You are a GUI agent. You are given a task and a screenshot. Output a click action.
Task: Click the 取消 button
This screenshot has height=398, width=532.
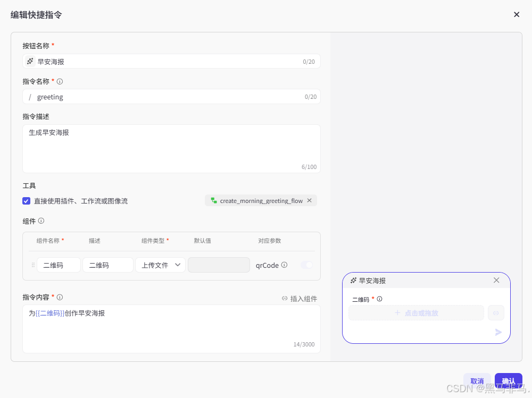coord(477,380)
